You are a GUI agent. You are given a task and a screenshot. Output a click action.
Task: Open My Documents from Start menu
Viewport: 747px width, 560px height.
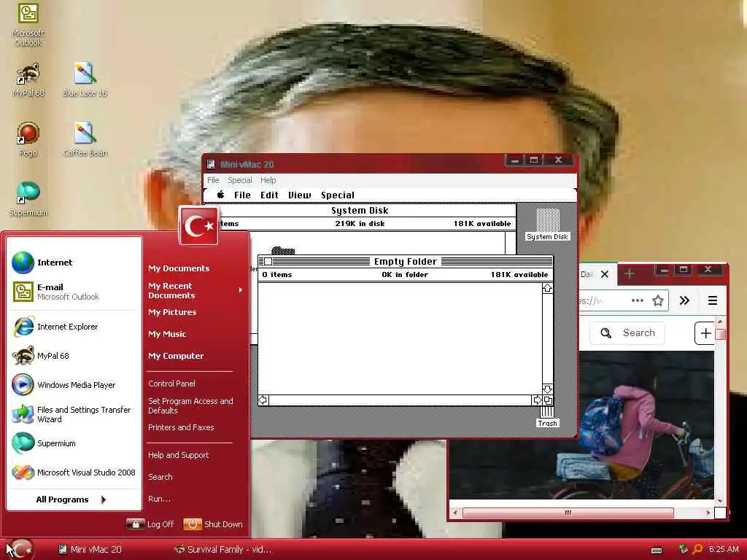(179, 268)
